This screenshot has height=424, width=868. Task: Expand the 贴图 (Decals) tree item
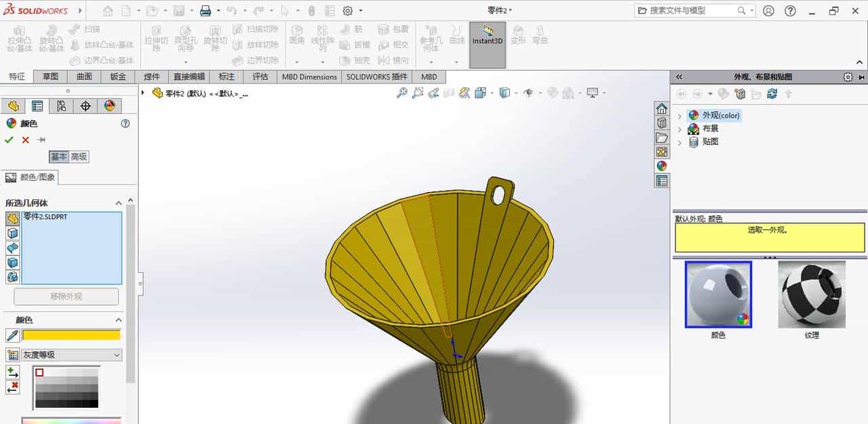(x=680, y=142)
